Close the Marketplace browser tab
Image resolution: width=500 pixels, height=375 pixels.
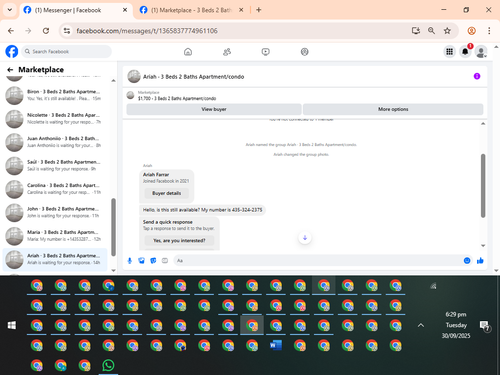pyautogui.click(x=241, y=10)
